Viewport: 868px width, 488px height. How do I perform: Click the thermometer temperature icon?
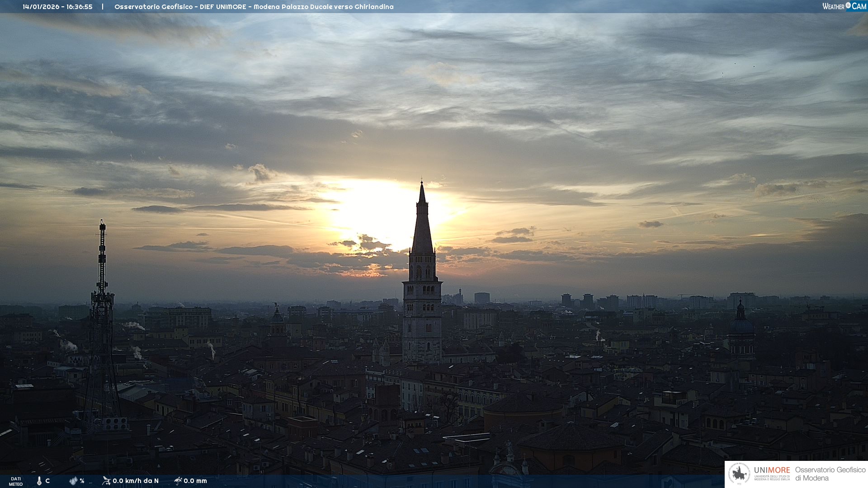tap(39, 481)
